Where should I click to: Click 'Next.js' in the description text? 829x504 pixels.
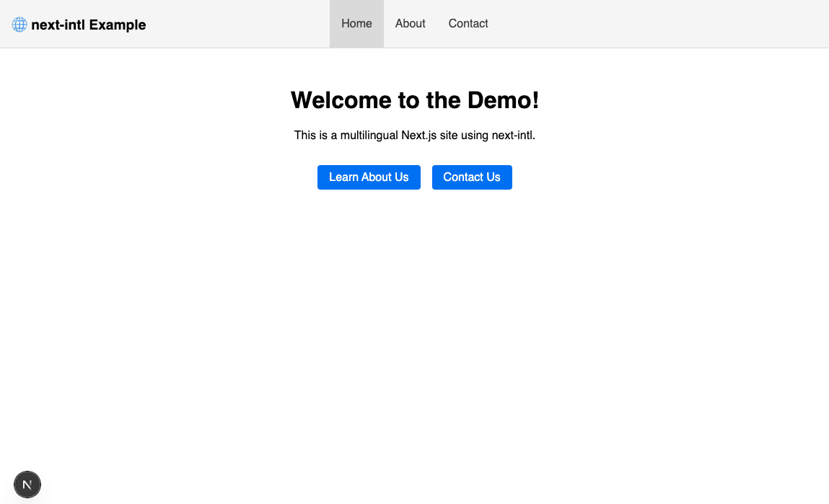click(419, 135)
